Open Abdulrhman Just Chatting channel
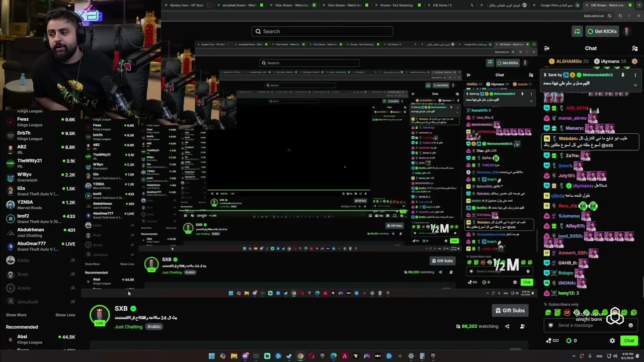The height and width of the screenshot is (362, 644). point(40,232)
